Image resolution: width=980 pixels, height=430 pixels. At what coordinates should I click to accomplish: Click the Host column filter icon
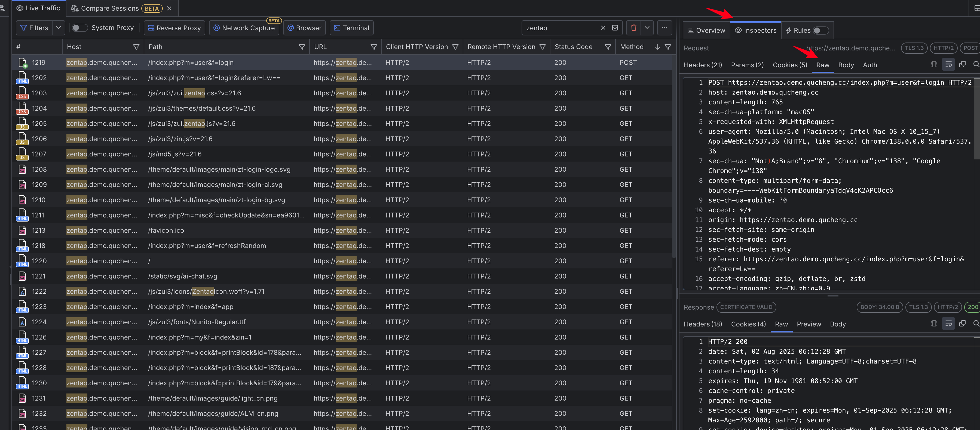coord(136,47)
